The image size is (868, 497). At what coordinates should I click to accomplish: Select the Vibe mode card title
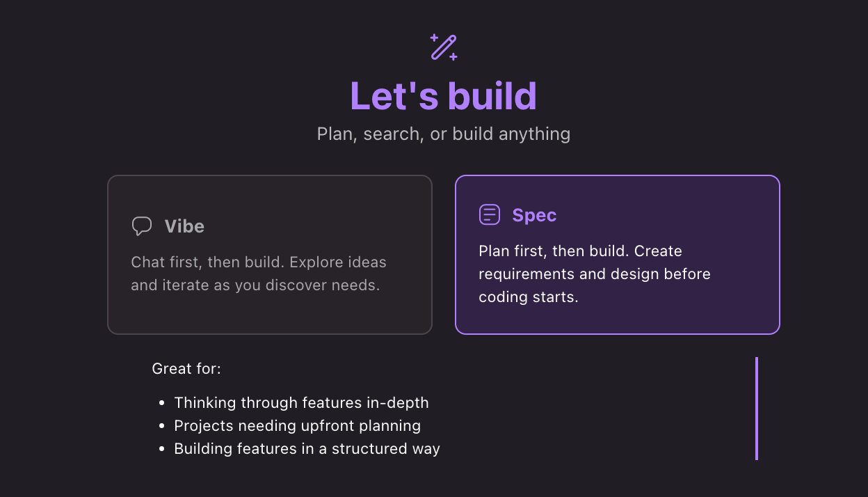tap(184, 226)
